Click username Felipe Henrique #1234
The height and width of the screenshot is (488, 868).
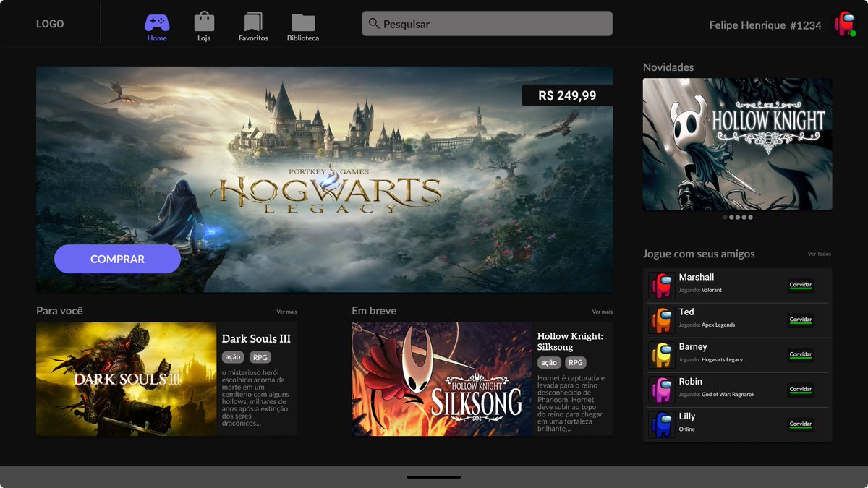click(x=765, y=25)
